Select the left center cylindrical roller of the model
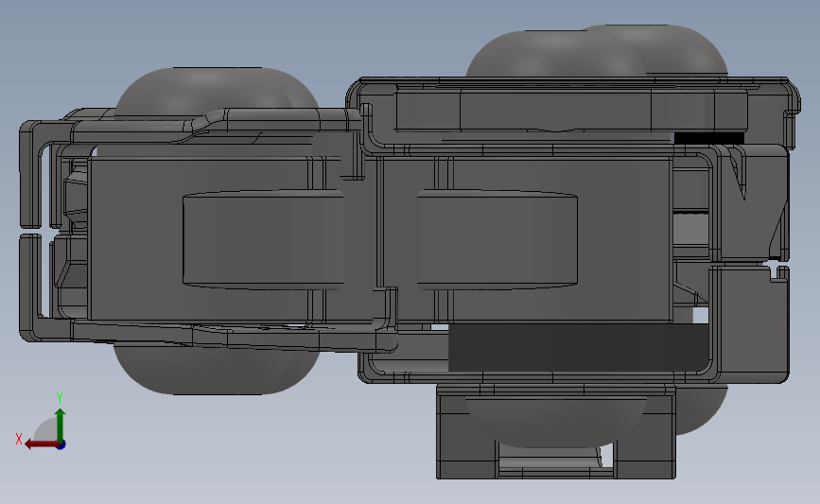820x504 pixels. point(263,239)
